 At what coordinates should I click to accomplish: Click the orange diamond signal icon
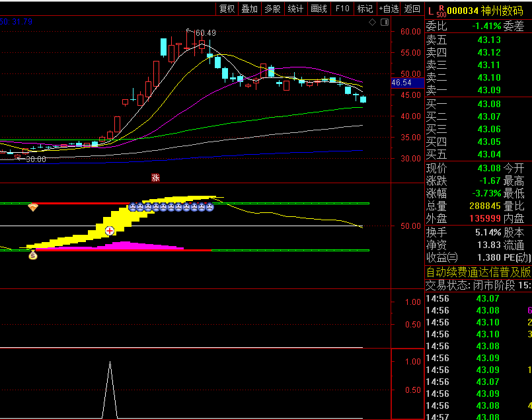(x=33, y=207)
